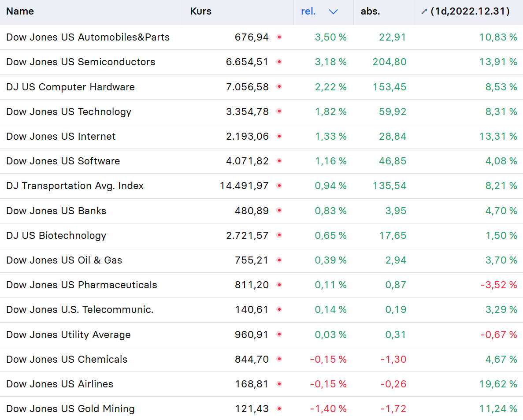This screenshot has height=420, width=523.
Task: Open DJ US Computer Hardware index
Action: [70, 87]
